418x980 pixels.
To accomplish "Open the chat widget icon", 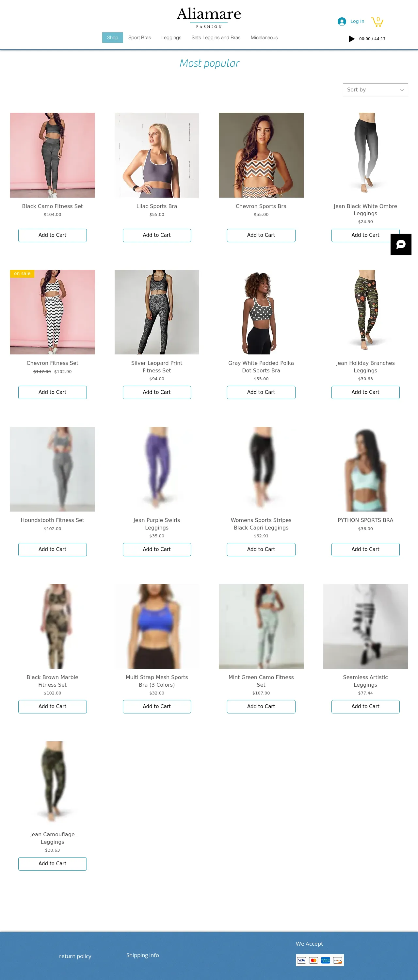I will click(401, 244).
